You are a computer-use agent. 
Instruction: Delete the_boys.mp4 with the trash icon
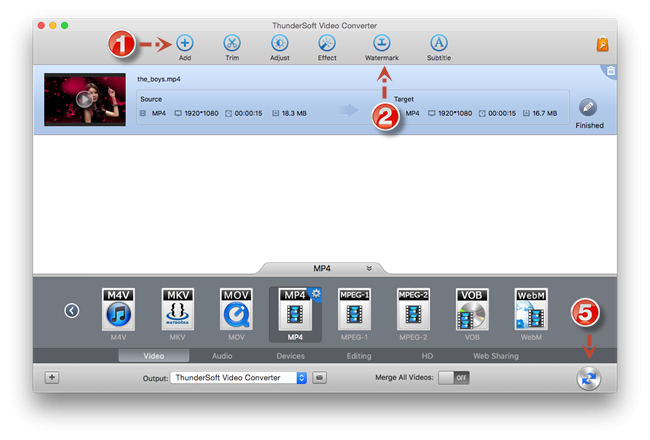click(611, 71)
